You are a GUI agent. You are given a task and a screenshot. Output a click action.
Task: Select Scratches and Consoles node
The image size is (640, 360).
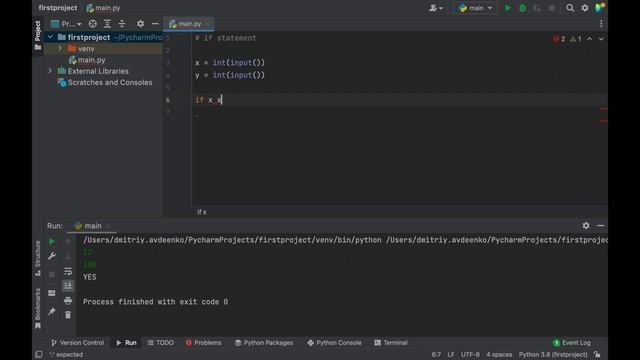(x=105, y=82)
